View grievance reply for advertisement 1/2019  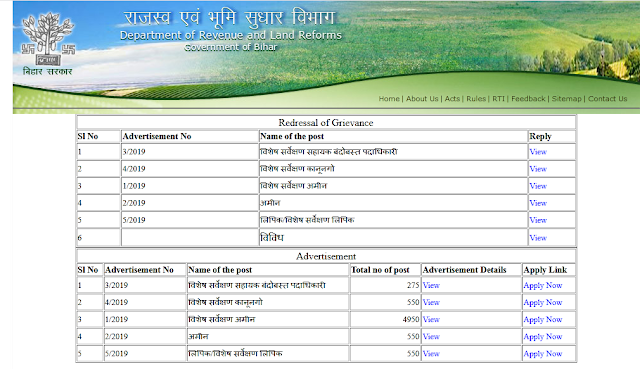point(538,186)
